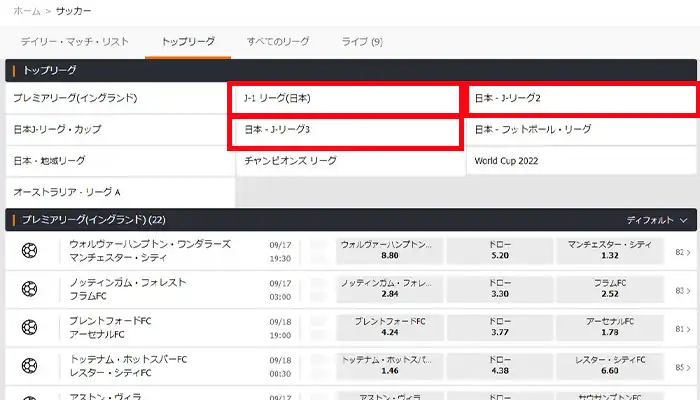
Task: Bet on ブレントフォードFC at 4.24
Action: (x=390, y=327)
